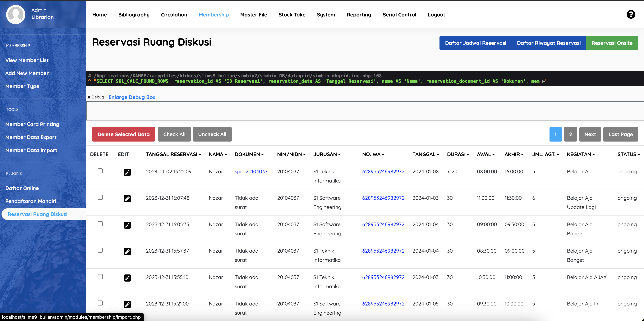Open the Membership menu tab
Viewport: 644px width, 321px height.
214,14
